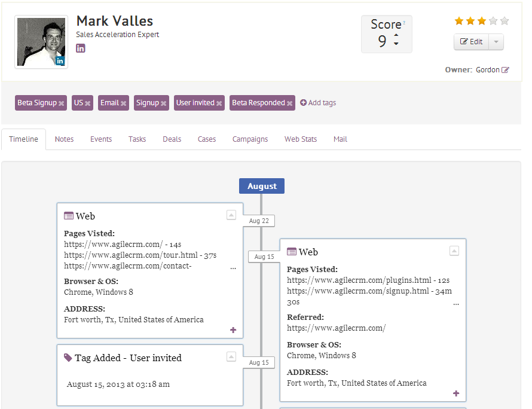This screenshot has width=532, height=409.
Task: Click the plus icon on the first Web card
Action: point(233,329)
